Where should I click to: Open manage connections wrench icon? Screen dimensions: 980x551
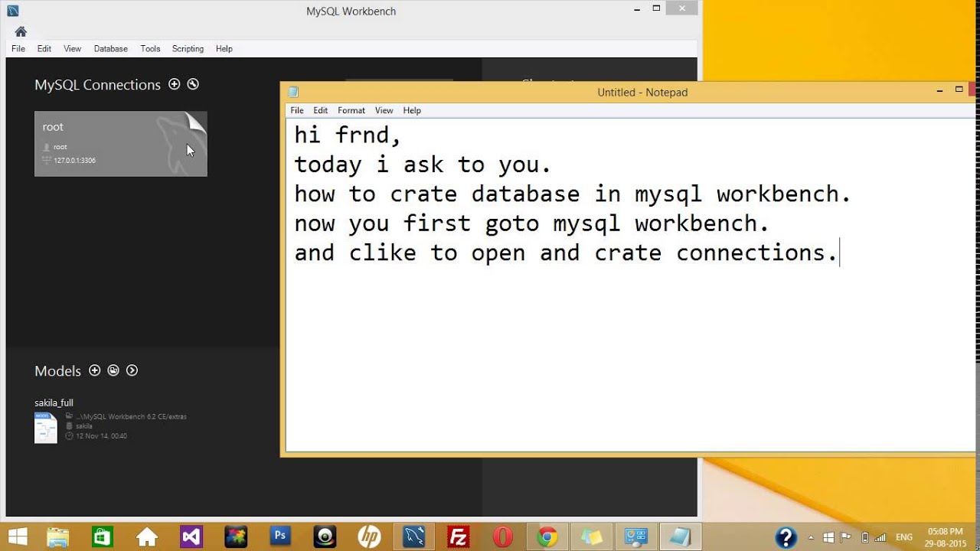point(193,84)
